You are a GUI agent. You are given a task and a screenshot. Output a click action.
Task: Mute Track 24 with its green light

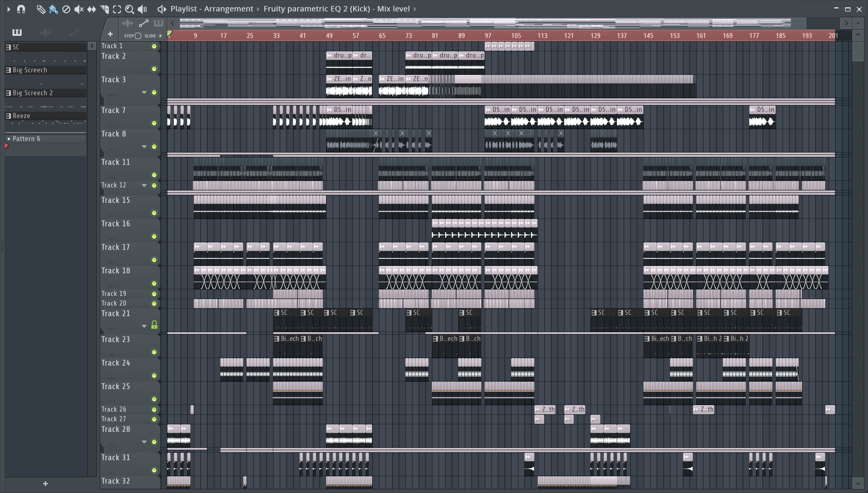click(154, 375)
